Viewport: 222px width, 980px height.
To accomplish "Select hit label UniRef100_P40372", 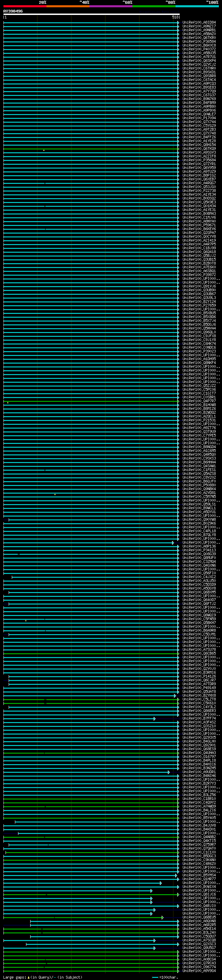I will coord(199,49).
